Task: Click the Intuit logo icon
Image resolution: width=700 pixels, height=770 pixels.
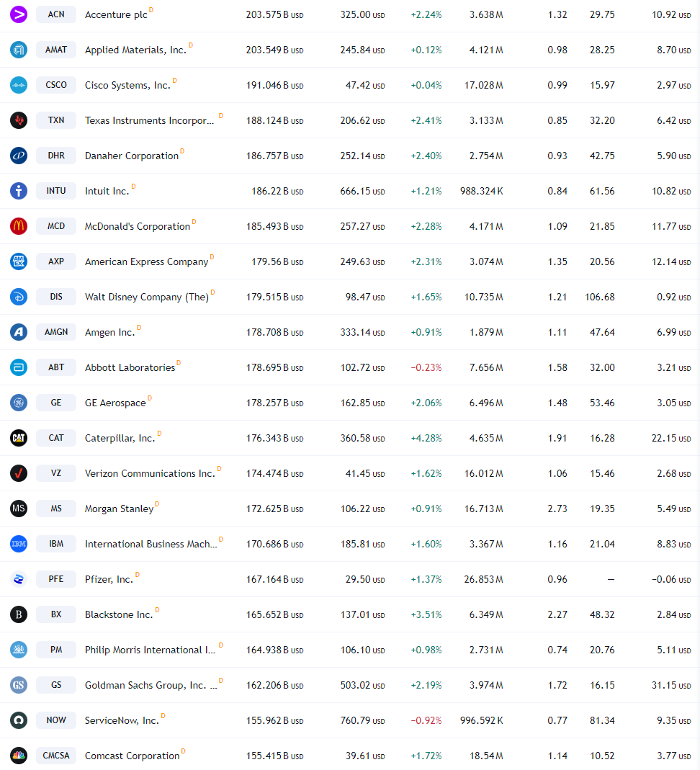Action: (x=19, y=191)
